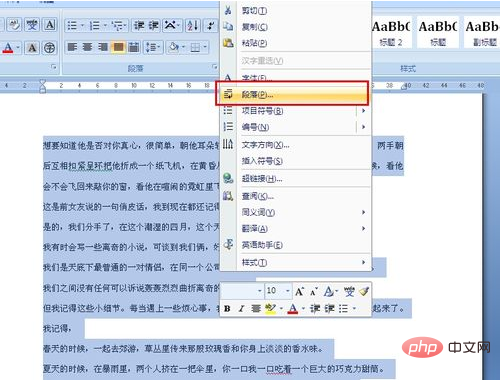Image resolution: width=501 pixels, height=380 pixels.
Task: Open the Paragraph dialog launcher in ribbon
Action: tap(214, 67)
